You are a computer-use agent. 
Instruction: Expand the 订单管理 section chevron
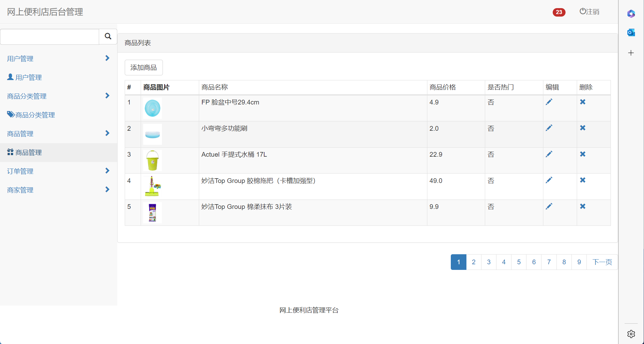coord(107,171)
